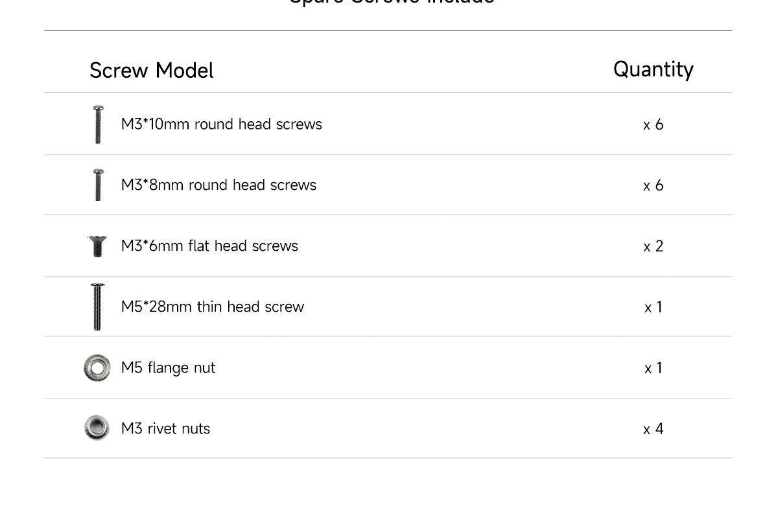Click the x 6 quantity for M3*8mm screws
Viewport: 778px width, 532px height.
pyautogui.click(x=653, y=185)
